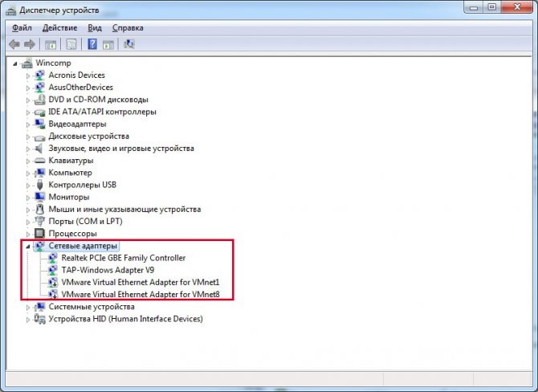Click the Acronis Devices icon
Viewport: 538px width, 392px height.
pyautogui.click(x=40, y=76)
